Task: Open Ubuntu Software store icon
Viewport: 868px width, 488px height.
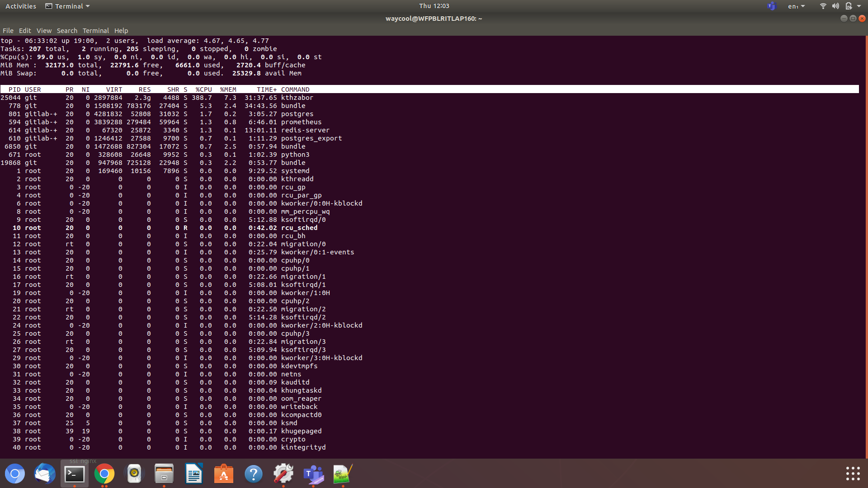Action: [x=224, y=474]
